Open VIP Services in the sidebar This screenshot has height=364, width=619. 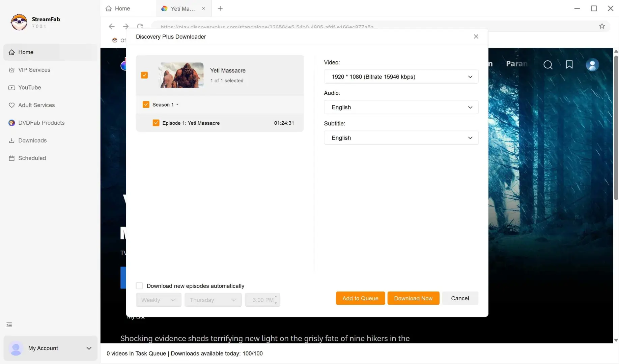(51, 70)
